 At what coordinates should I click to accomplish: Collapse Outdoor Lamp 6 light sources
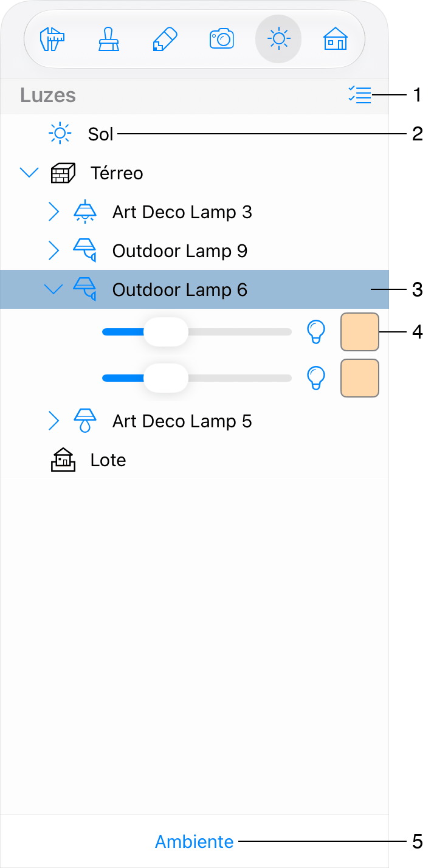(54, 290)
